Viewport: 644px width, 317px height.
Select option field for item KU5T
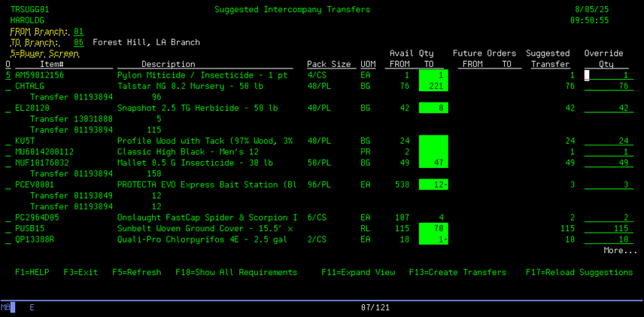click(x=8, y=141)
